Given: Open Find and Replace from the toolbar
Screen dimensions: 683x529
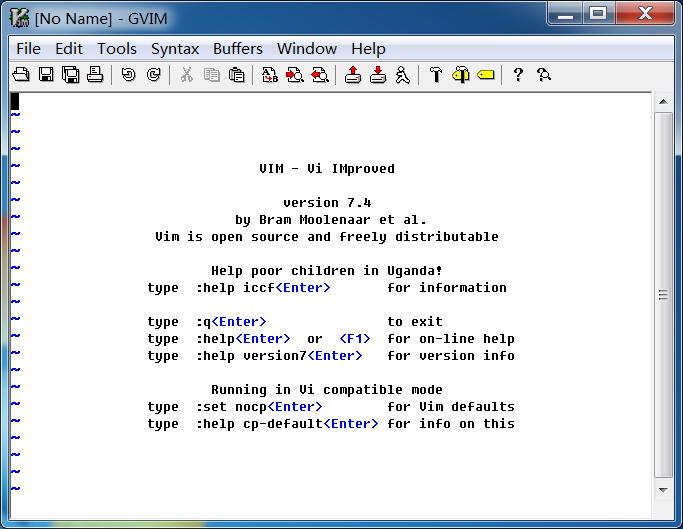Looking at the screenshot, I should [270, 75].
